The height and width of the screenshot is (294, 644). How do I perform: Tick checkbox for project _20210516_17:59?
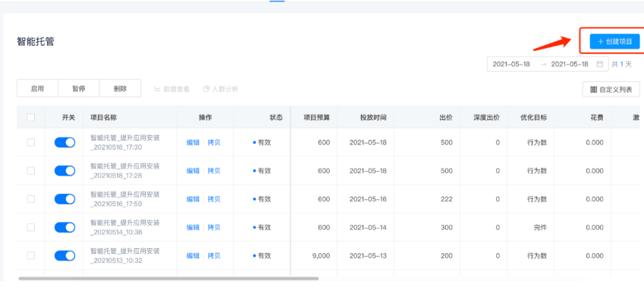point(31,199)
